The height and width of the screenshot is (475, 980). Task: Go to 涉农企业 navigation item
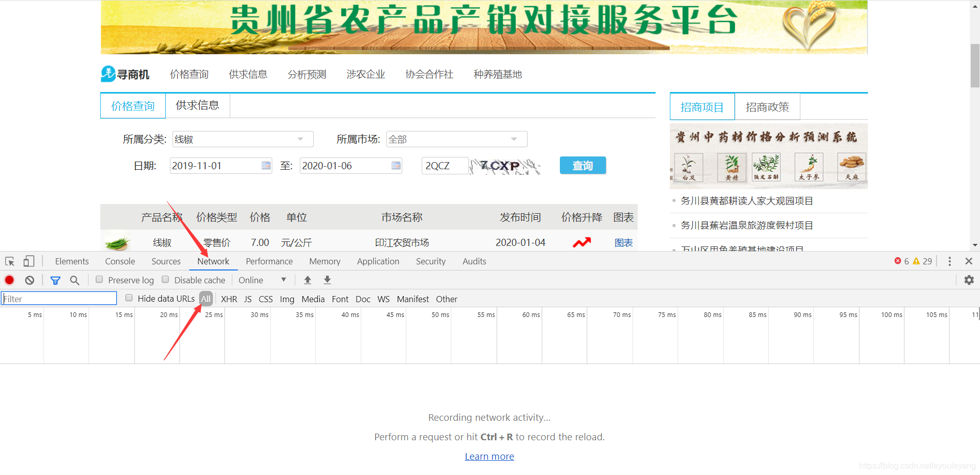tap(365, 74)
